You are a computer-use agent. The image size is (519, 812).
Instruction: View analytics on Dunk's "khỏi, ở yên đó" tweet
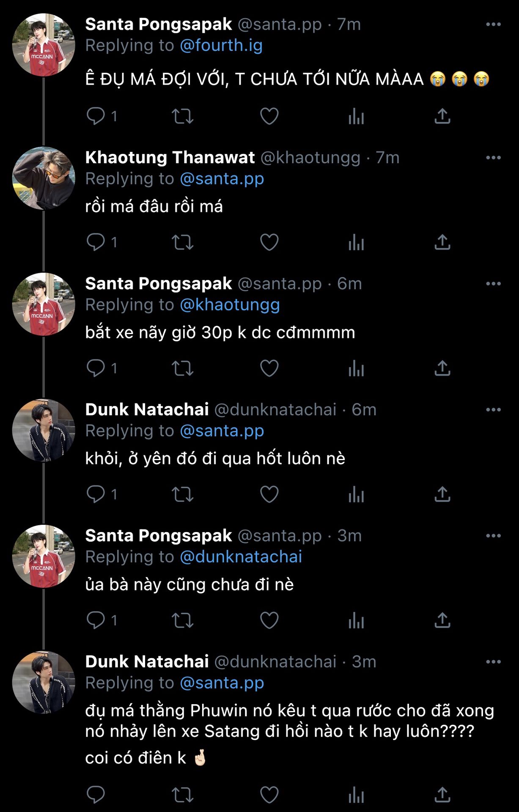point(356,494)
